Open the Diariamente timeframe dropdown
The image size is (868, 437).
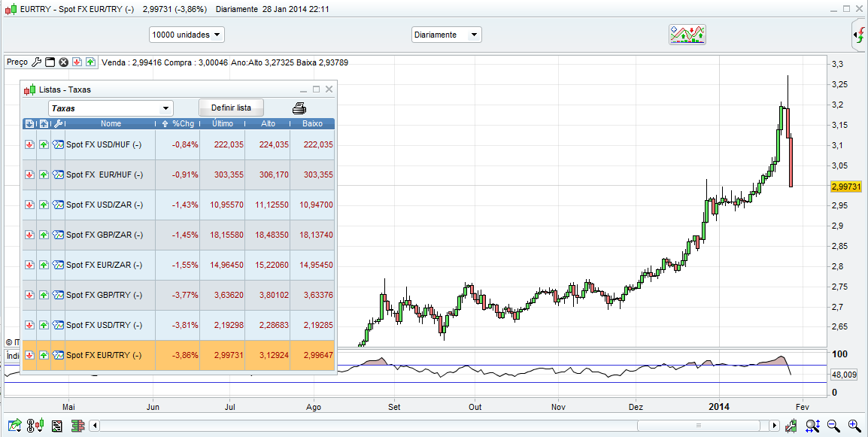447,35
